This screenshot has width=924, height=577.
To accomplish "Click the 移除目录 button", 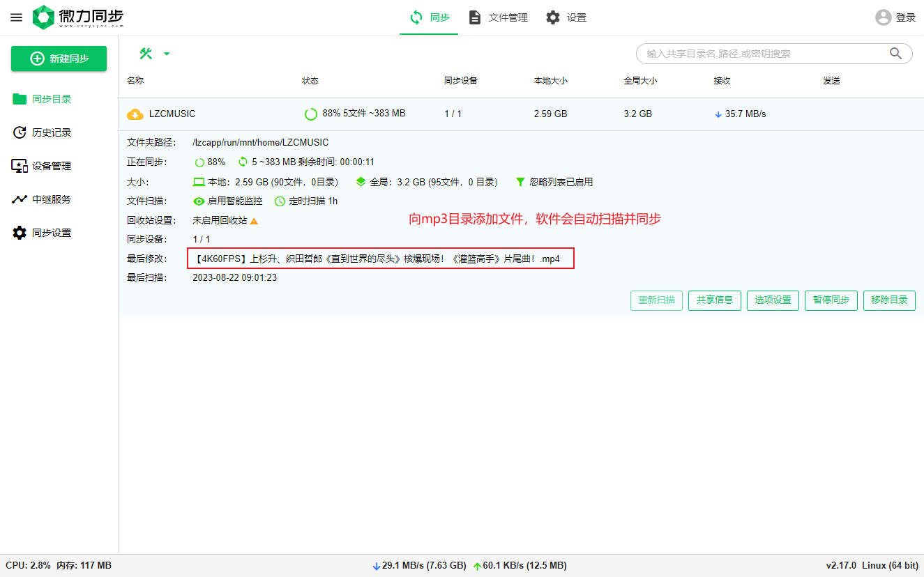I will [889, 300].
